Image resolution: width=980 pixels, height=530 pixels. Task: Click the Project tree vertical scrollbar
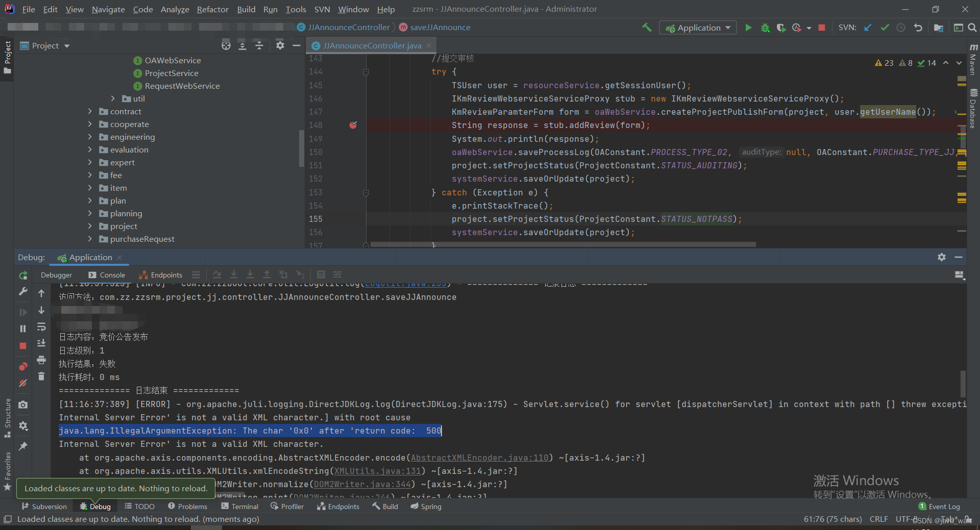pyautogui.click(x=301, y=148)
